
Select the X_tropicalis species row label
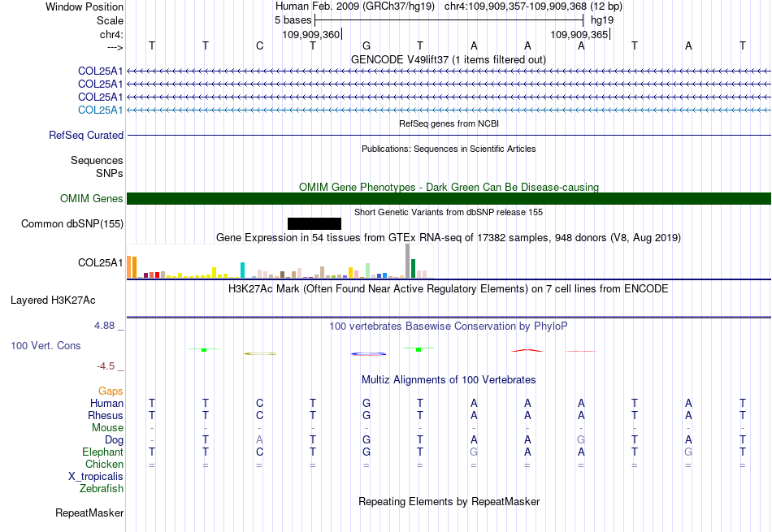[x=96, y=477]
